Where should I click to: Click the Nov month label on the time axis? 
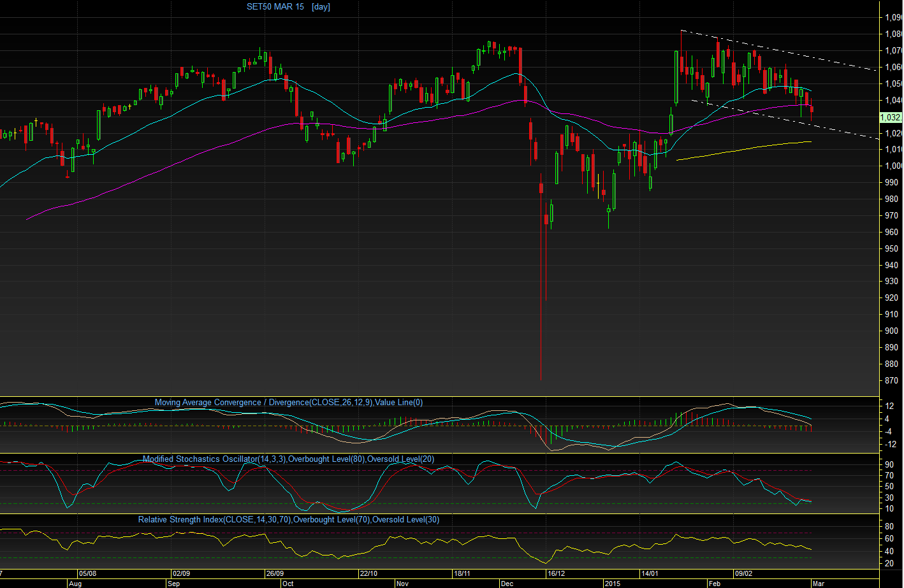click(x=402, y=584)
